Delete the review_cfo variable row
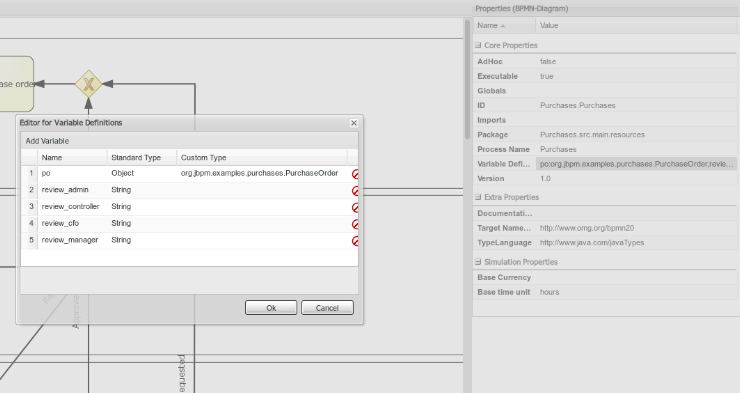The height and width of the screenshot is (393, 740). (355, 224)
